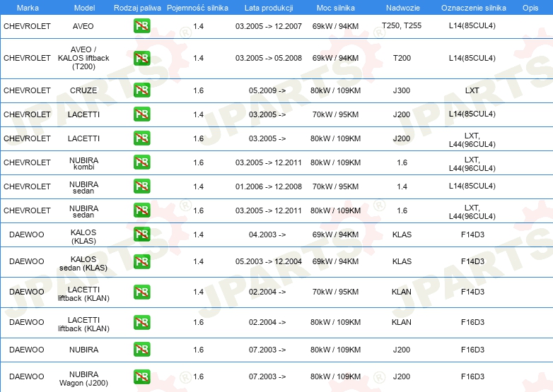Click the Model column header
The image size is (553, 392).
click(x=83, y=7)
